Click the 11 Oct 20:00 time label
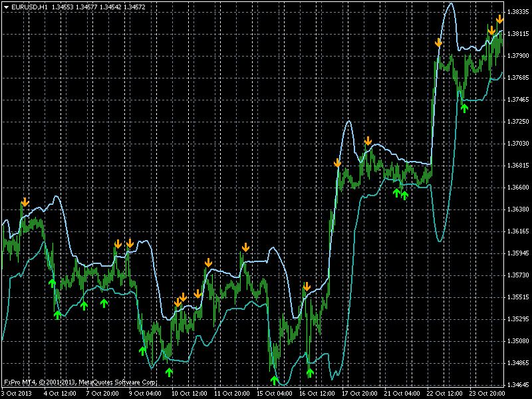 coord(232,394)
